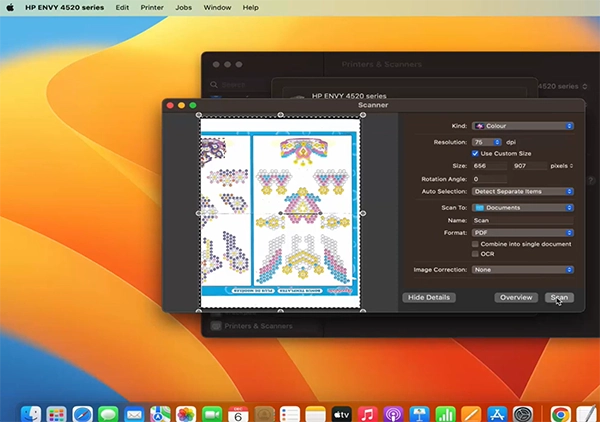Open Reminders from the dock

[x=290, y=414]
